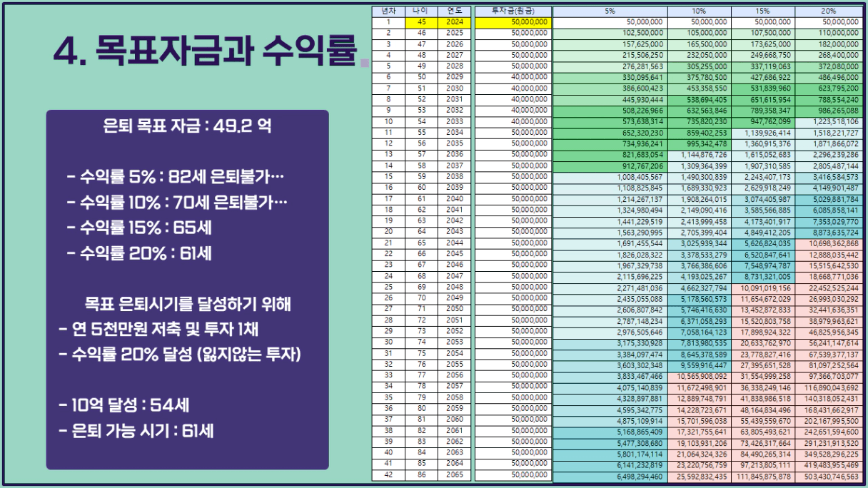The image size is (868, 488).
Task: Click the '10억 달성 : 54세' text line
Action: click(124, 406)
